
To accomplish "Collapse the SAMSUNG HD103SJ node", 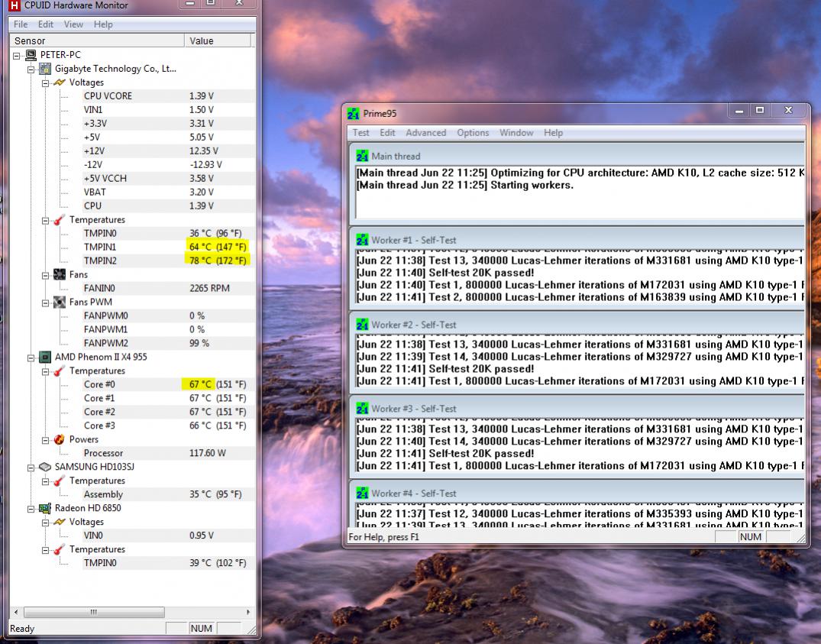I will [31, 468].
